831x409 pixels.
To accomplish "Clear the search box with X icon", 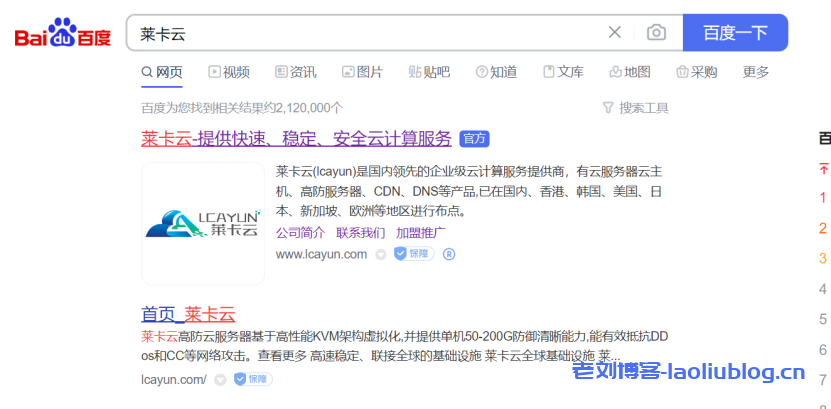I will coord(614,33).
